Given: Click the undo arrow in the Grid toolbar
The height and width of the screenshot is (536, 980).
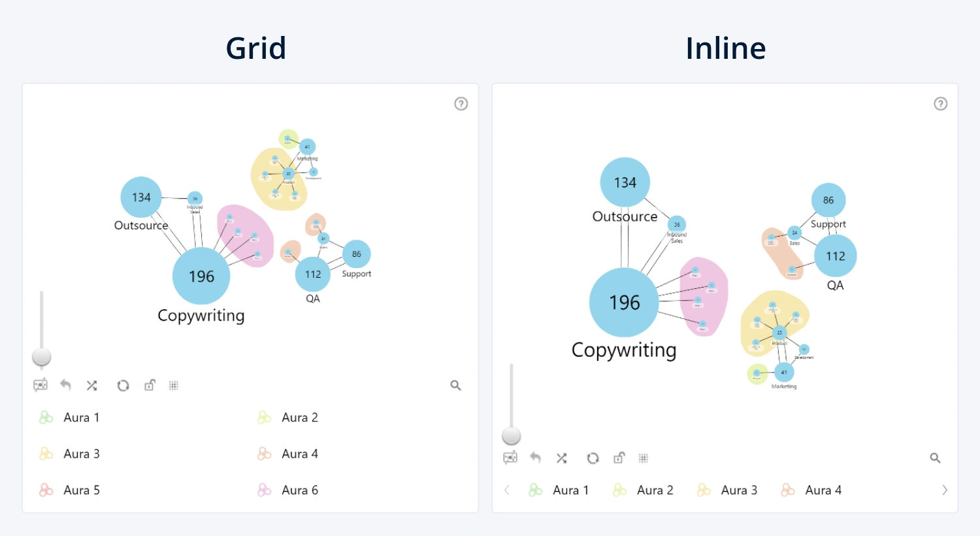Looking at the screenshot, I should click(x=65, y=385).
